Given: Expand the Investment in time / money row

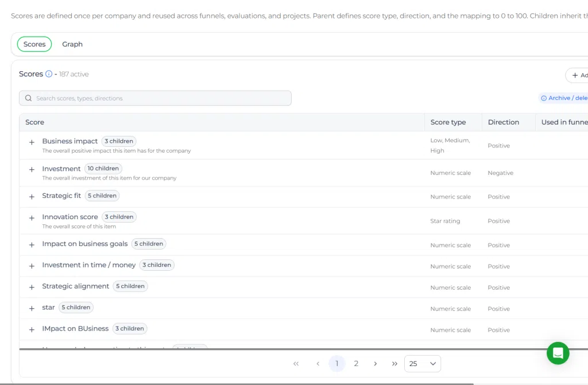Looking at the screenshot, I should (x=32, y=266).
